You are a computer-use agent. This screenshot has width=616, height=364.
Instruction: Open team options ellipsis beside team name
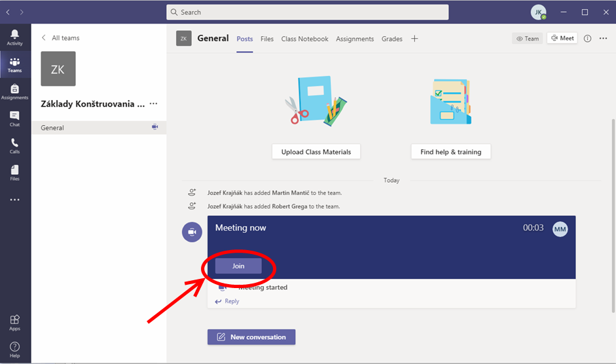[153, 103]
